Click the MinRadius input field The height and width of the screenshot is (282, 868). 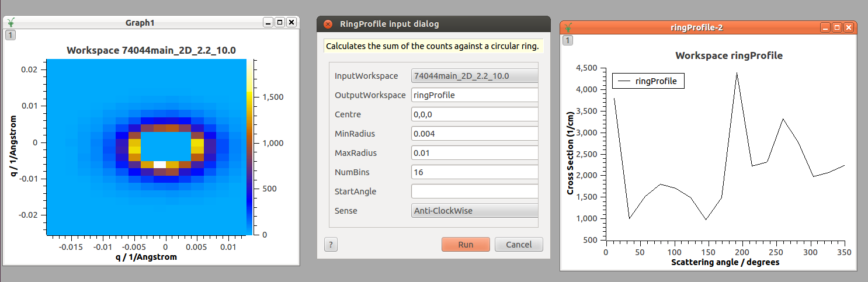[x=474, y=134]
